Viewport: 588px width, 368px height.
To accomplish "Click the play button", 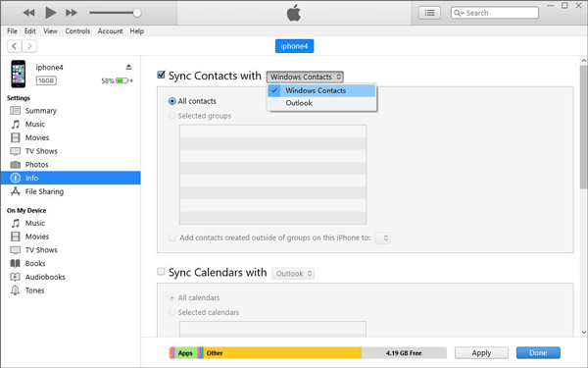I will tap(50, 13).
